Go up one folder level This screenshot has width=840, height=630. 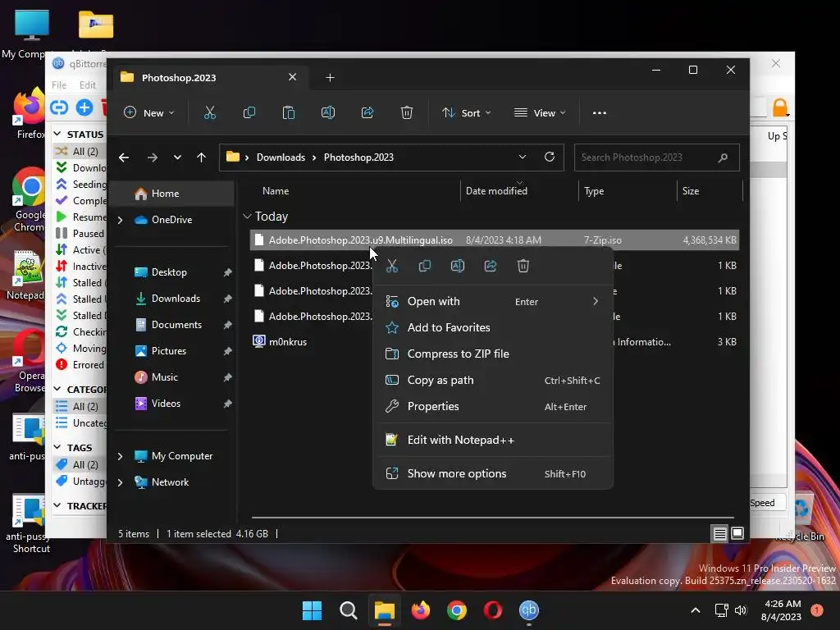(202, 157)
